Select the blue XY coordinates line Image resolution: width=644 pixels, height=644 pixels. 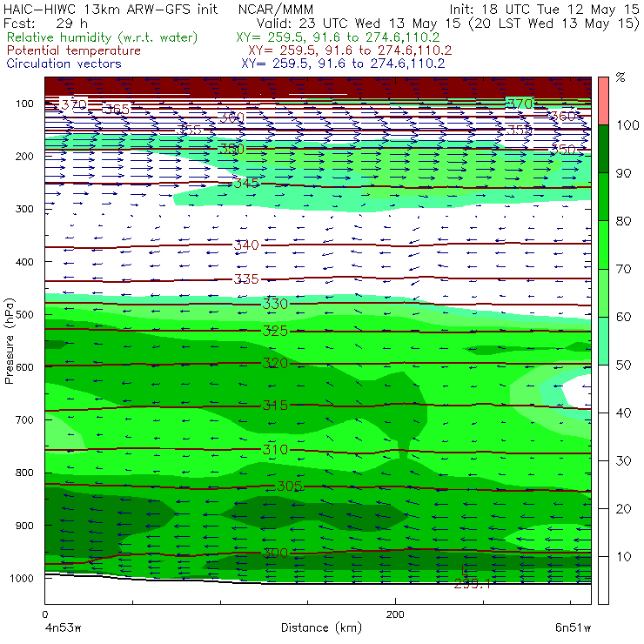343,64
